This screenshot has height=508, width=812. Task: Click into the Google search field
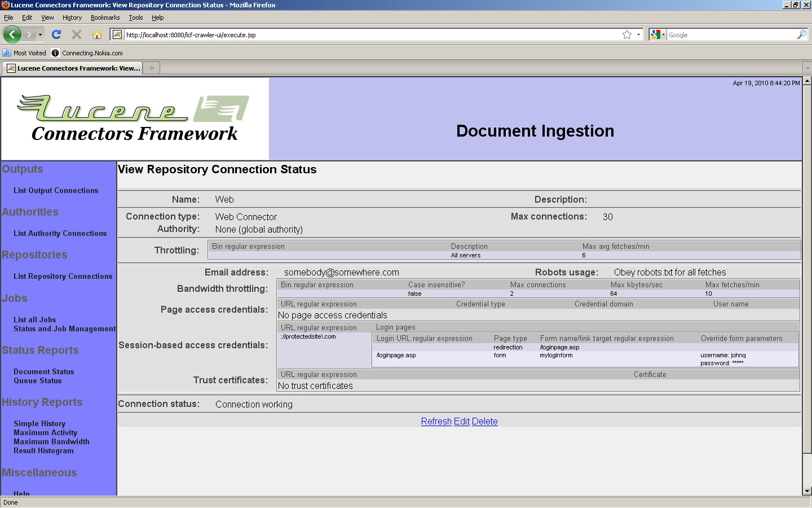coord(730,35)
